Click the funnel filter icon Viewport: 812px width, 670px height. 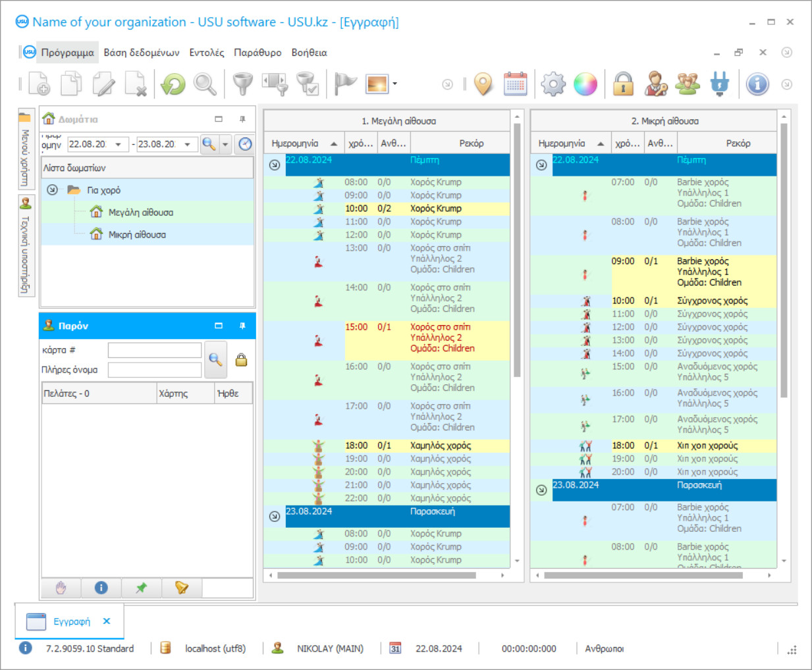242,84
